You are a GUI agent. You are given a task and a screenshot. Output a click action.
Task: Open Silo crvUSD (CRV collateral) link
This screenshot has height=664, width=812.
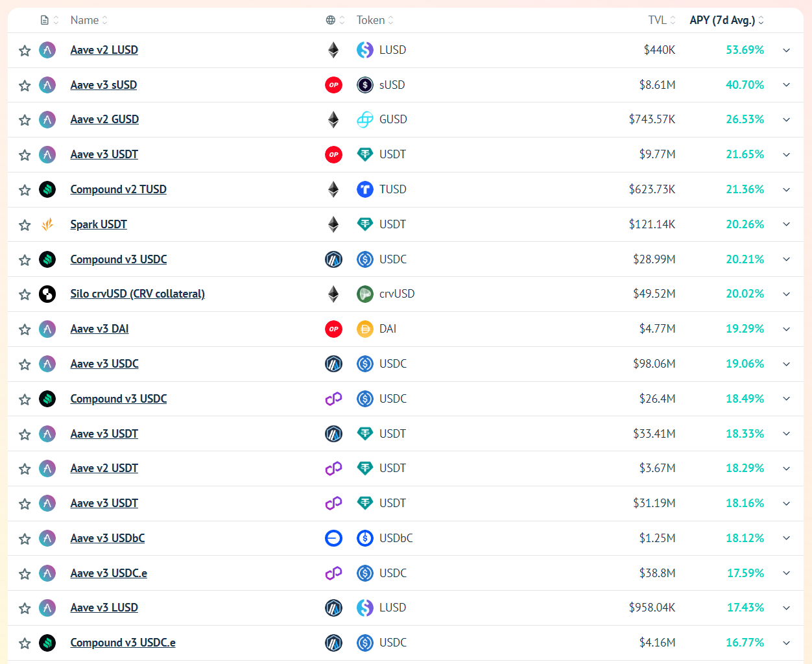coord(137,294)
